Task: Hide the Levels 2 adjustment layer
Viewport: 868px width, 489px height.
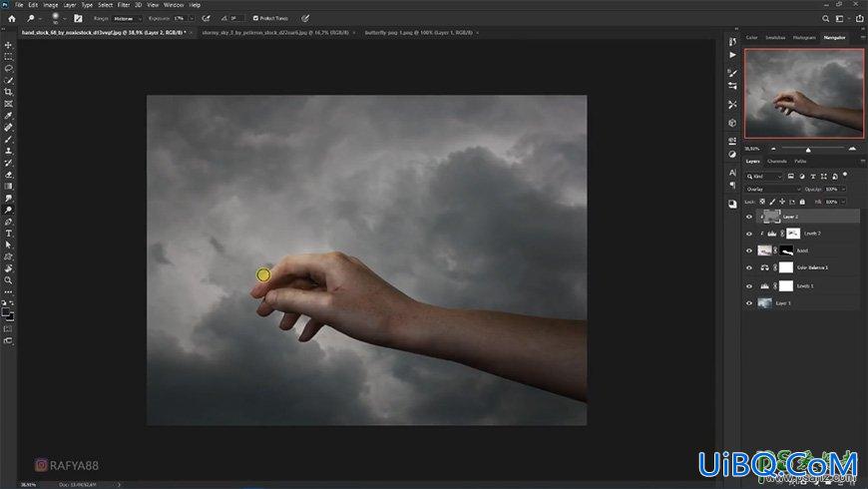Action: (749, 234)
